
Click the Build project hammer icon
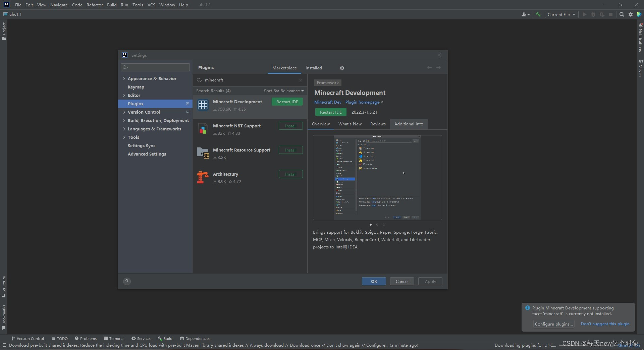[538, 14]
